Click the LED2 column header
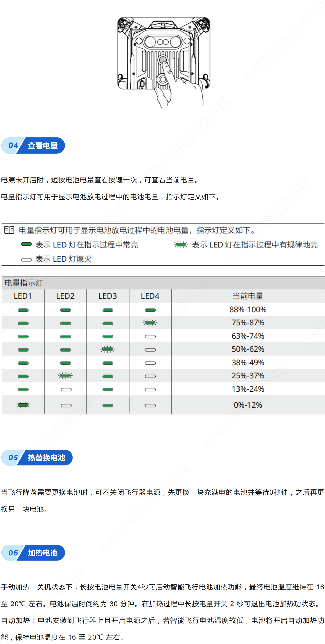325x644 pixels. 65,296
